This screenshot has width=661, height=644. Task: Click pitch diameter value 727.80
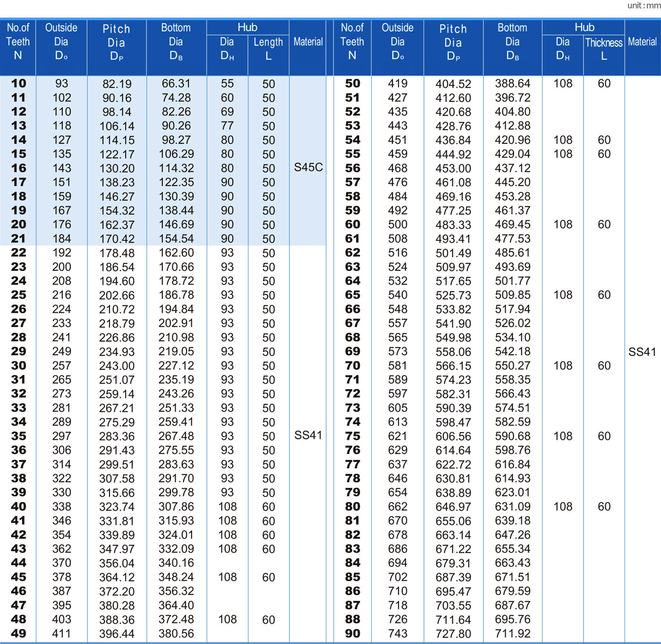(x=453, y=634)
